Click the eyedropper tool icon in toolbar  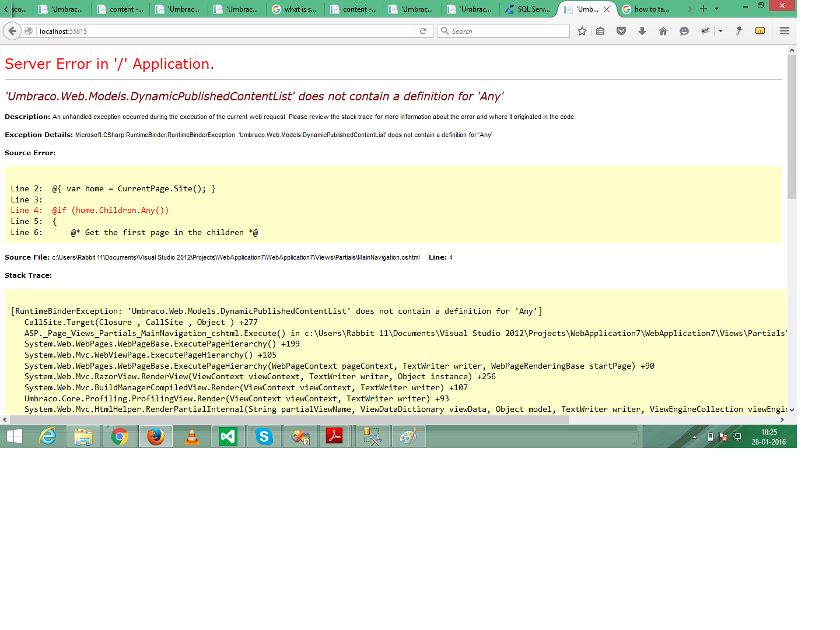coord(738,31)
